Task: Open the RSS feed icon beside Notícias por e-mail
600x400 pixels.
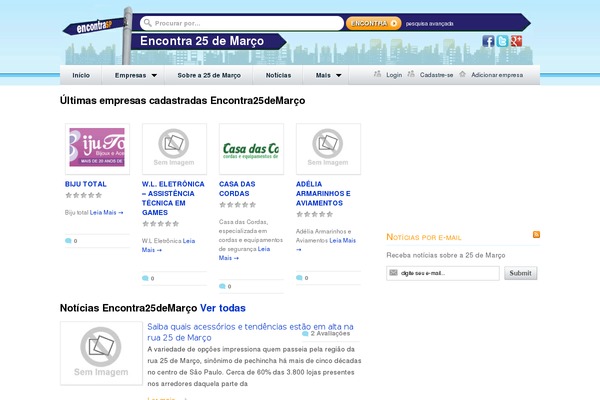Action: pos(536,234)
